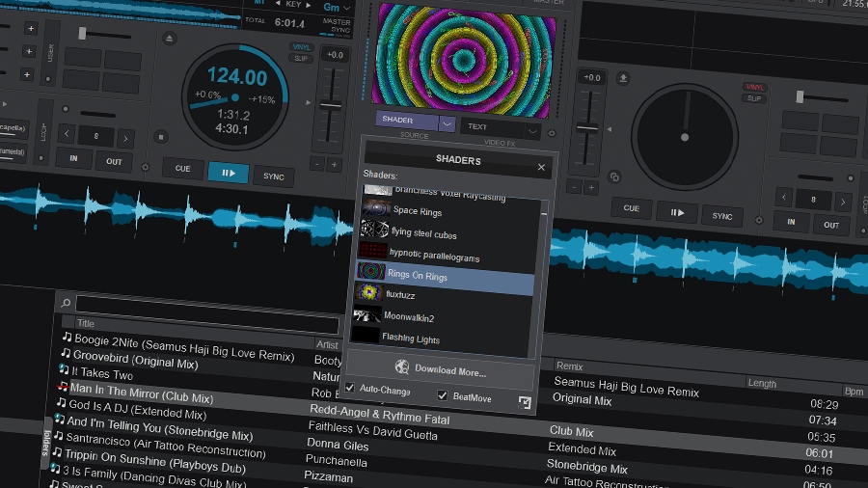This screenshot has width=868, height=488.
Task: Click the dock window icon in Shaders panel
Action: coord(524,402)
